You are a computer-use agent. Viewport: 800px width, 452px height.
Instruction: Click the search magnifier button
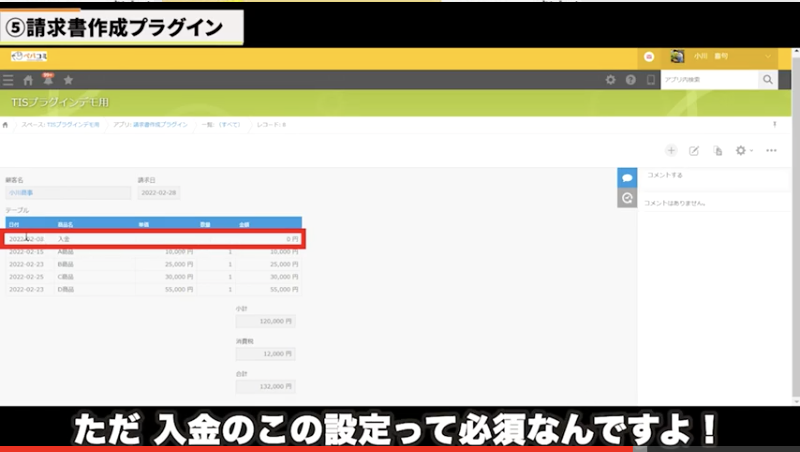click(x=768, y=80)
